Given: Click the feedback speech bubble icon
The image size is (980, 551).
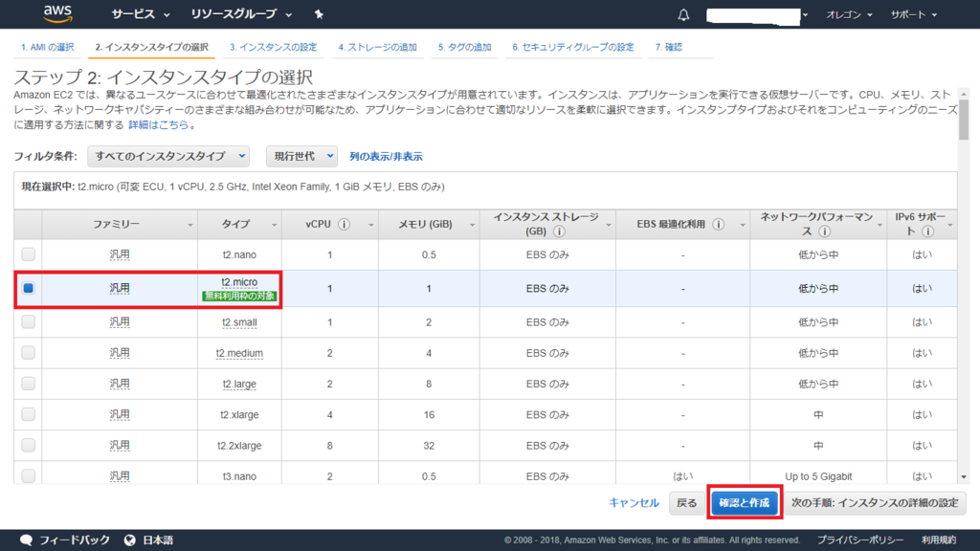Looking at the screenshot, I should (x=26, y=540).
